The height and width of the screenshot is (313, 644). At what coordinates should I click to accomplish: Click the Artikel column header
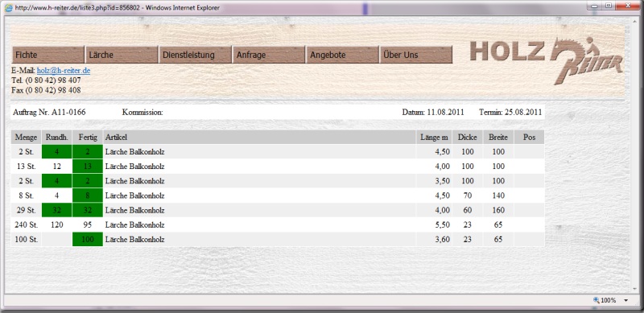pos(259,138)
